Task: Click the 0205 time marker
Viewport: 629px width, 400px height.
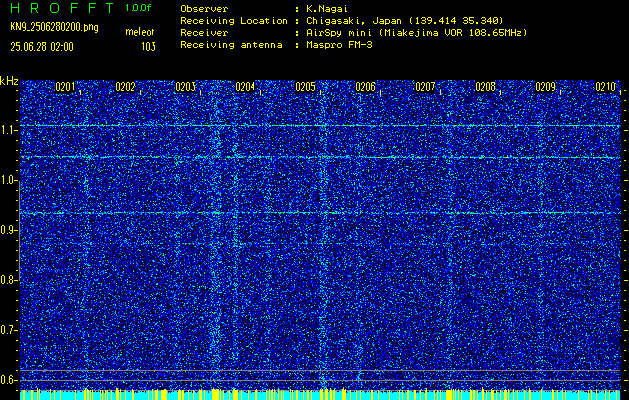Action: tap(305, 87)
